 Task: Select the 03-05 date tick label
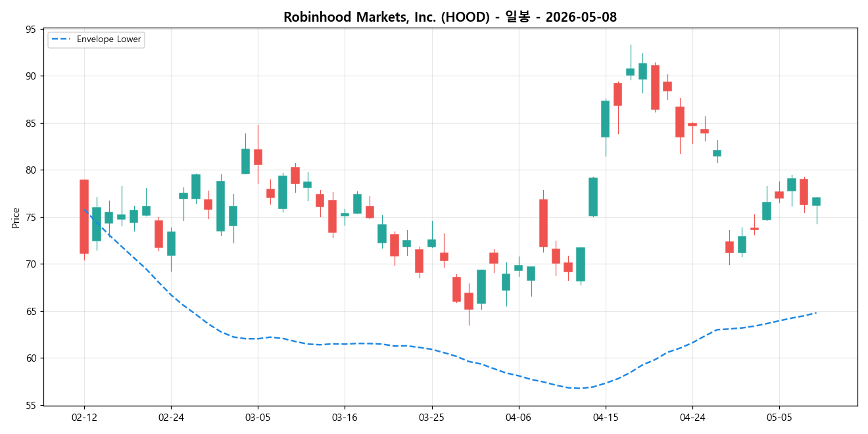point(258,417)
